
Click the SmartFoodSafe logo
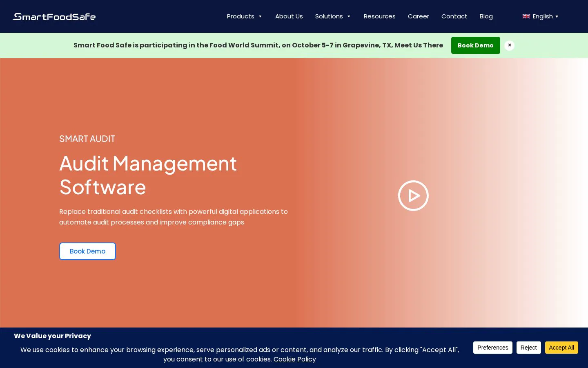pos(54,16)
